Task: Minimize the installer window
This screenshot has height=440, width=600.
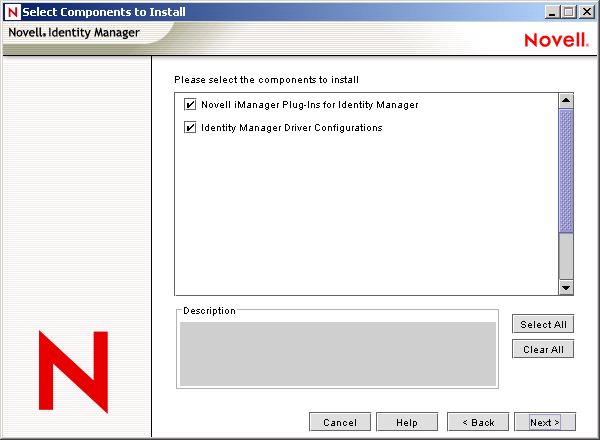Action: [553, 12]
